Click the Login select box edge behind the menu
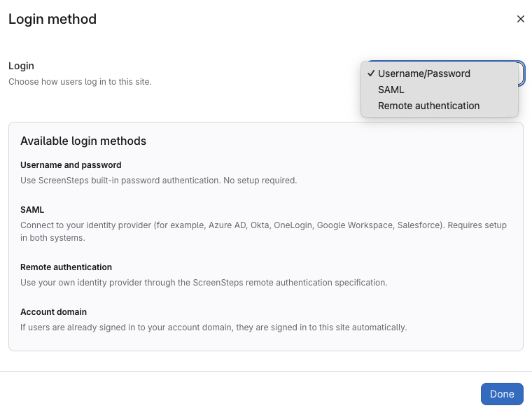 tap(521, 73)
